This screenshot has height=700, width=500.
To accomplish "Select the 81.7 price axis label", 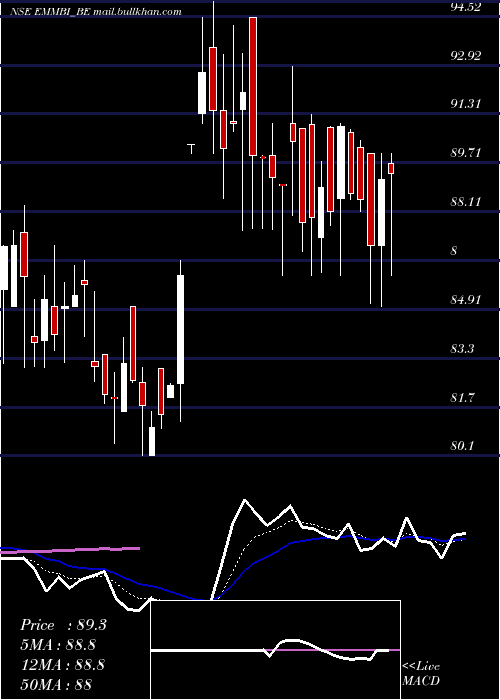I will pos(462,397).
